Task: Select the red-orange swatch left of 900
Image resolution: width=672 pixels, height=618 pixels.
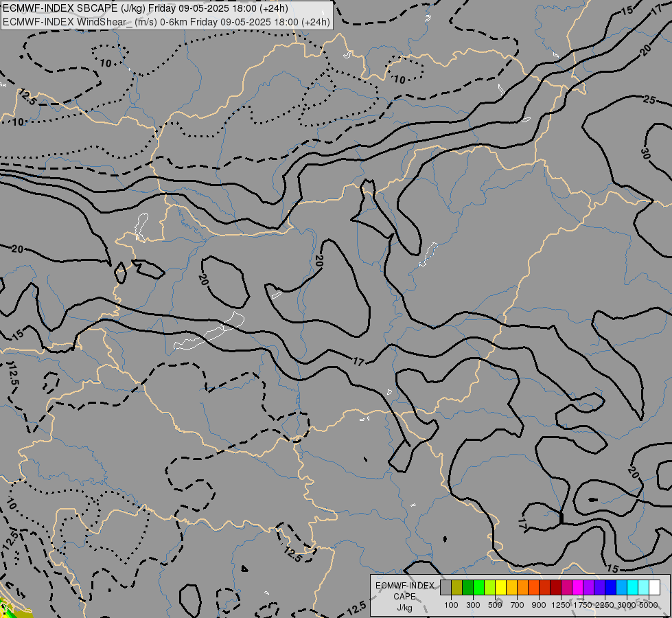Action: tap(533, 587)
